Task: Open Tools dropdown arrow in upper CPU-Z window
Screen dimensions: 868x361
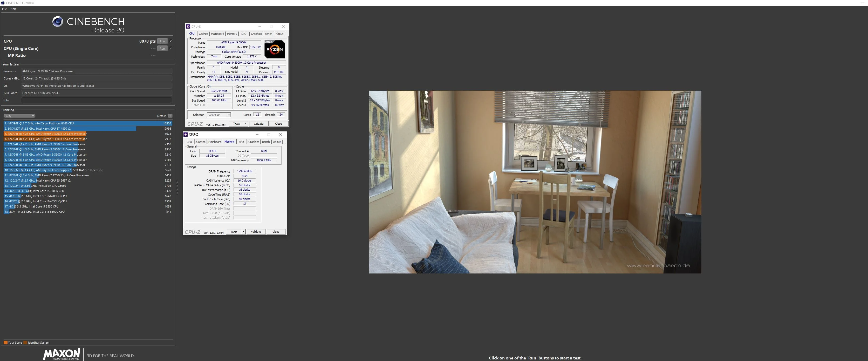Action: click(x=246, y=124)
